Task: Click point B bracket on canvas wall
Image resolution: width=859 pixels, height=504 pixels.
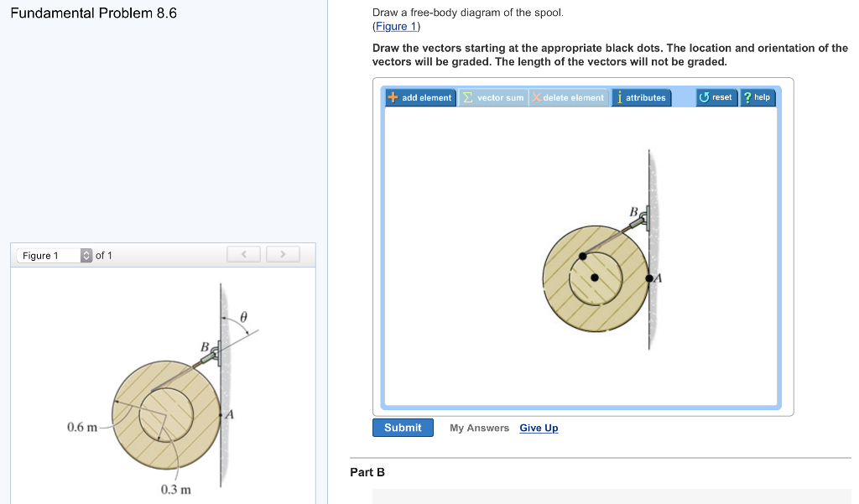Action: 643,218
